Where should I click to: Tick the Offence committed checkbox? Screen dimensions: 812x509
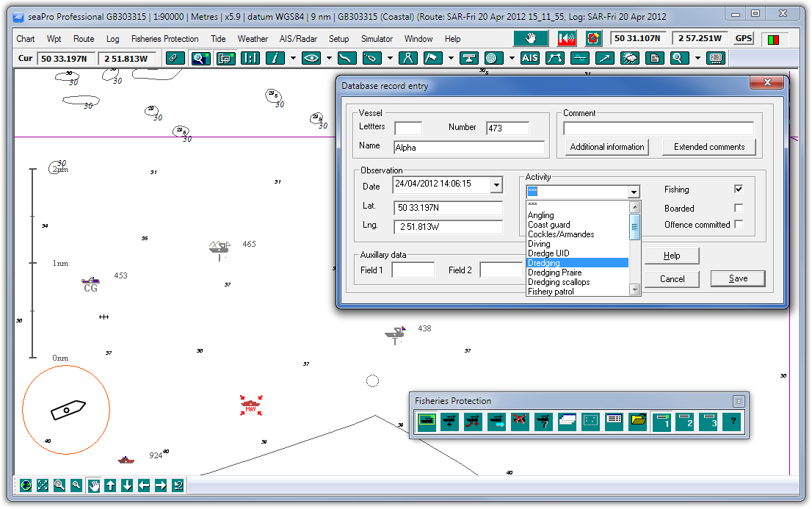(x=739, y=224)
